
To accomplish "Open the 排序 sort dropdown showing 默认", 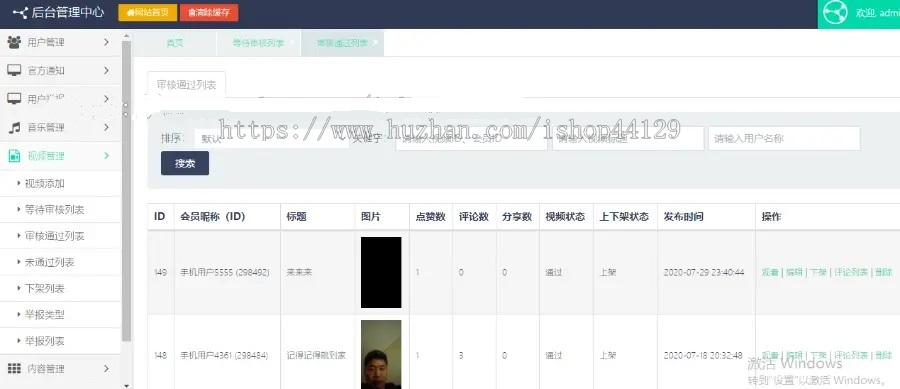I will 271,139.
